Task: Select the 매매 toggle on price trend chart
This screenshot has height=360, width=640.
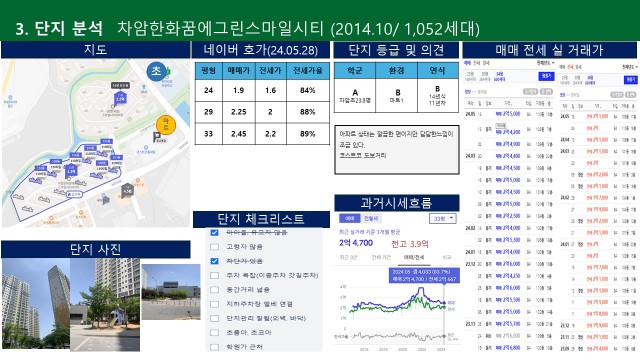Action: tap(350, 218)
